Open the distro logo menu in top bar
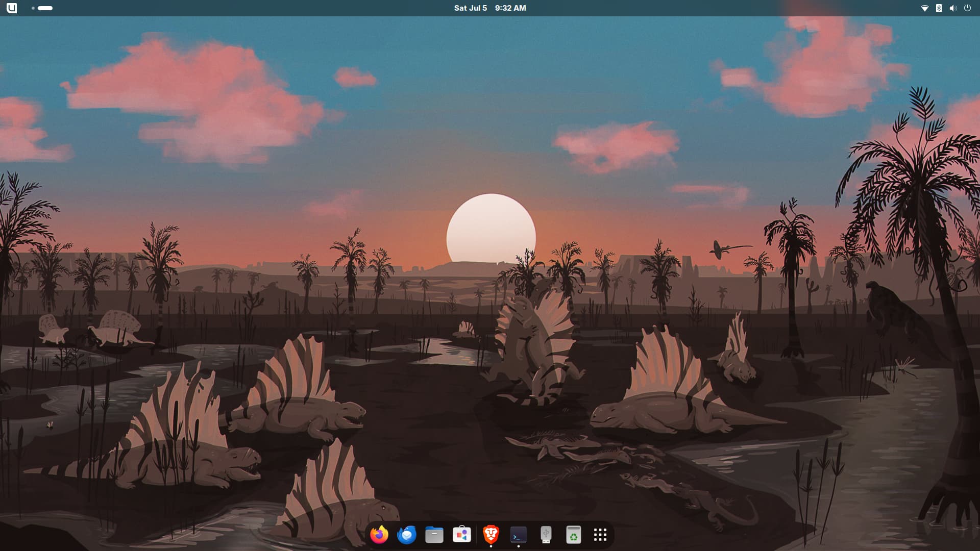 click(12, 8)
